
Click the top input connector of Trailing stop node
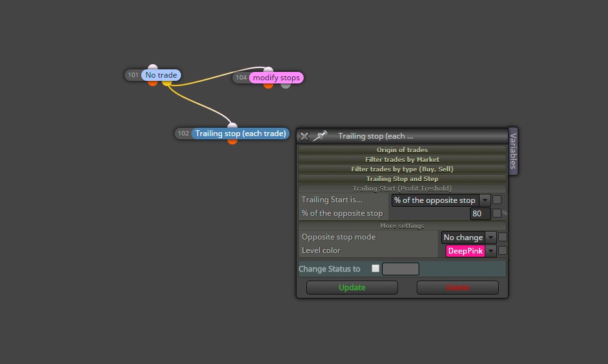pyautogui.click(x=232, y=125)
